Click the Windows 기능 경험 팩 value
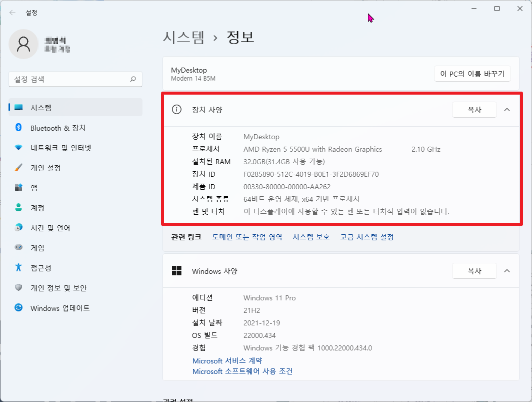The width and height of the screenshot is (532, 402). pos(307,348)
